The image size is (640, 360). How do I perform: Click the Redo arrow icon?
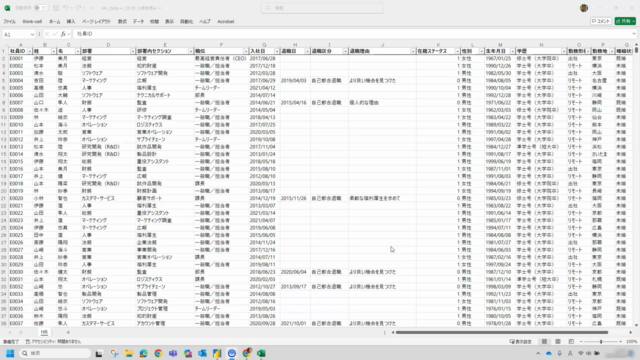(79, 8)
